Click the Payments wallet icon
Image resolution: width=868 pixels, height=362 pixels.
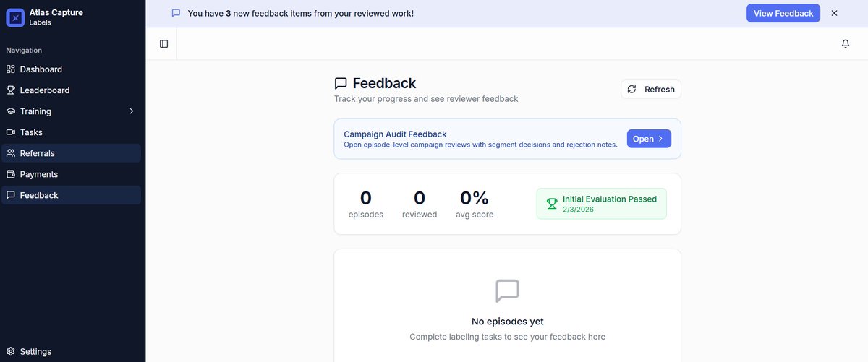click(x=10, y=174)
